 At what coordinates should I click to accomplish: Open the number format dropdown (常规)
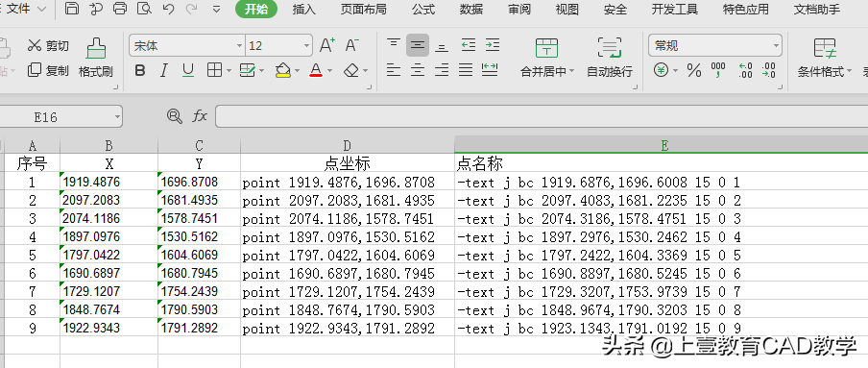coord(776,45)
